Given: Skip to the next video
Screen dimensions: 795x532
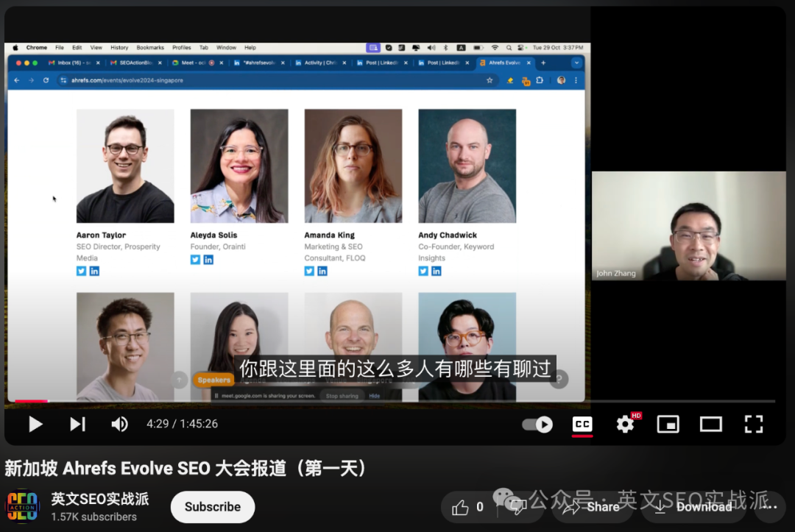Looking at the screenshot, I should [77, 424].
